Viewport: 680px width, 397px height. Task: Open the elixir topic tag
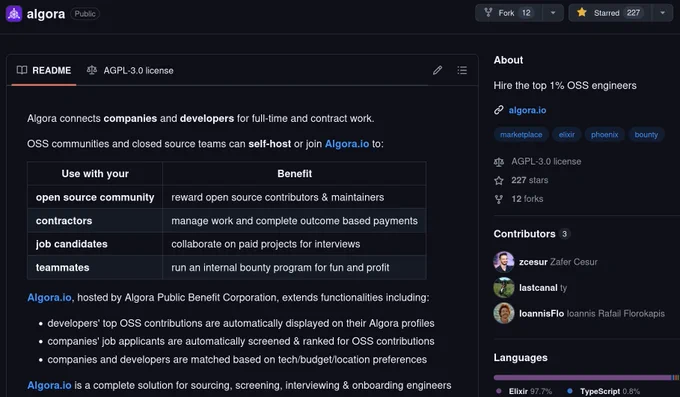coord(566,135)
